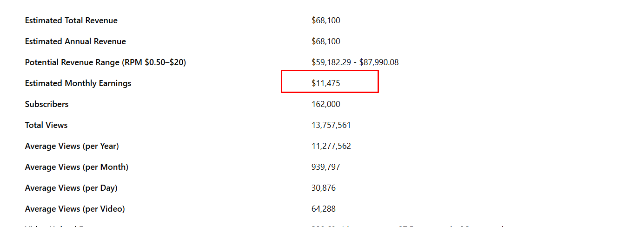Select the 30,876 daily views value
644x227 pixels.
[324, 188]
